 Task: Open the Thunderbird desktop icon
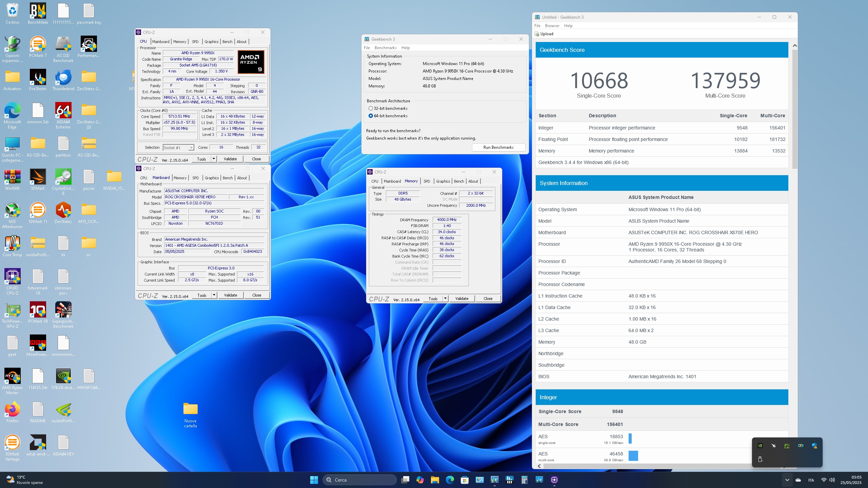point(63,80)
